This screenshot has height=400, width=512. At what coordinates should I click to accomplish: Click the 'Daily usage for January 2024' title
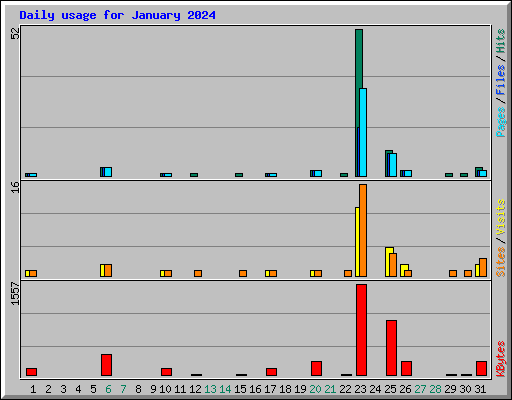coord(117,15)
